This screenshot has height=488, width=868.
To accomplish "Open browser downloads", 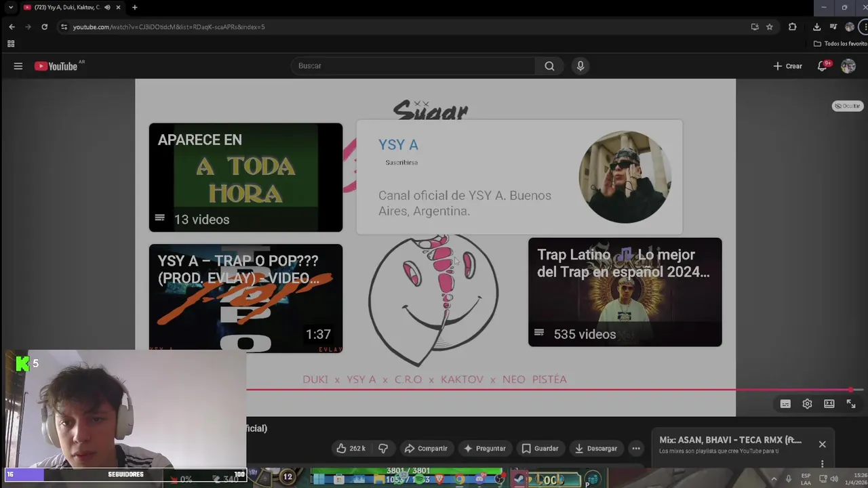I will tap(816, 26).
